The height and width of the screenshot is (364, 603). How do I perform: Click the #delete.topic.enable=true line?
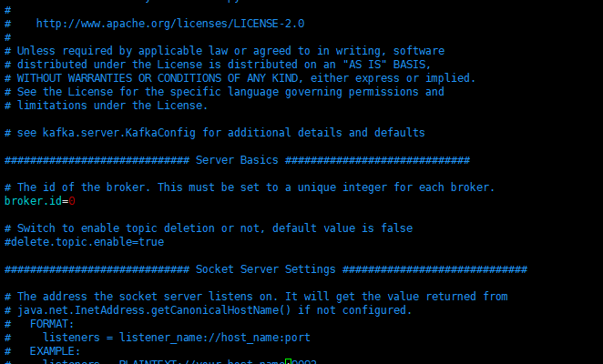pos(84,242)
